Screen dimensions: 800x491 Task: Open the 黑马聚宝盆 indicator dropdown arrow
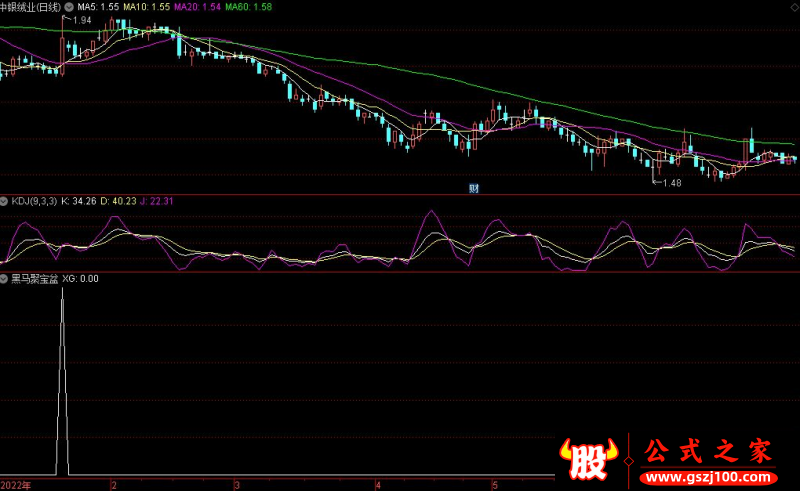point(5,279)
